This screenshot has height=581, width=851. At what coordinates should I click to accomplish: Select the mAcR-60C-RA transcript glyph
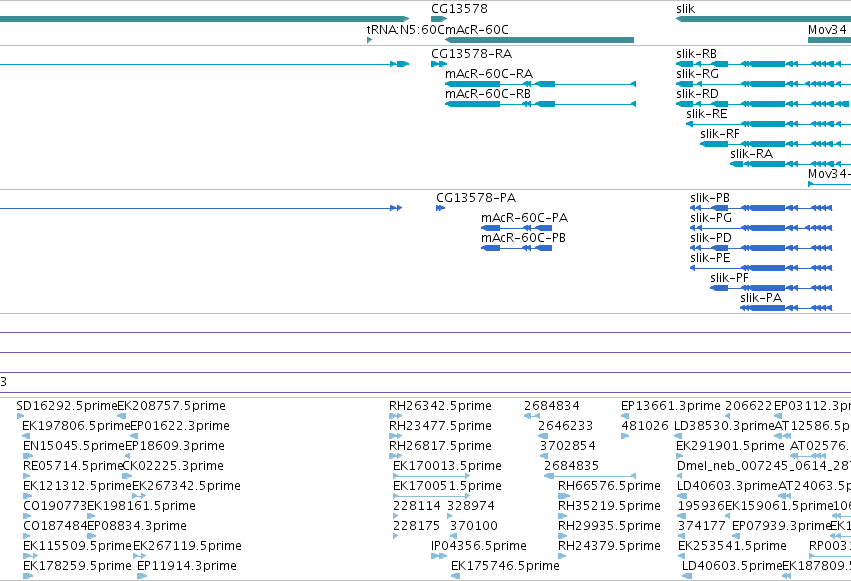(540, 84)
